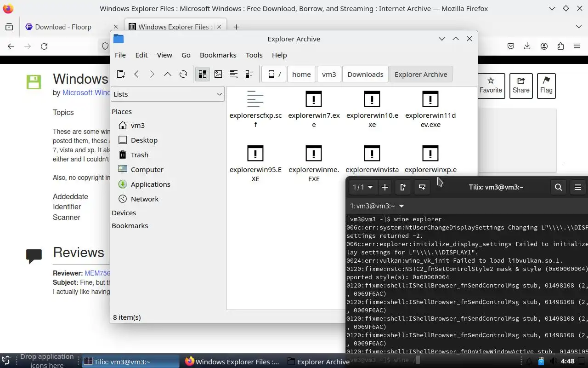Viewport: 588px width, 368px height.
Task: Switch to Windows Explorer Files Firefox tab
Action: click(x=175, y=27)
